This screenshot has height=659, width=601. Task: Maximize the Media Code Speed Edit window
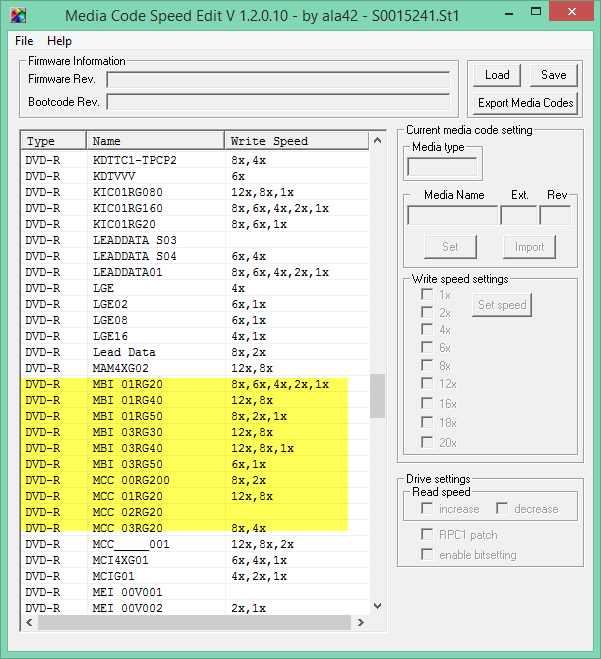tap(536, 12)
